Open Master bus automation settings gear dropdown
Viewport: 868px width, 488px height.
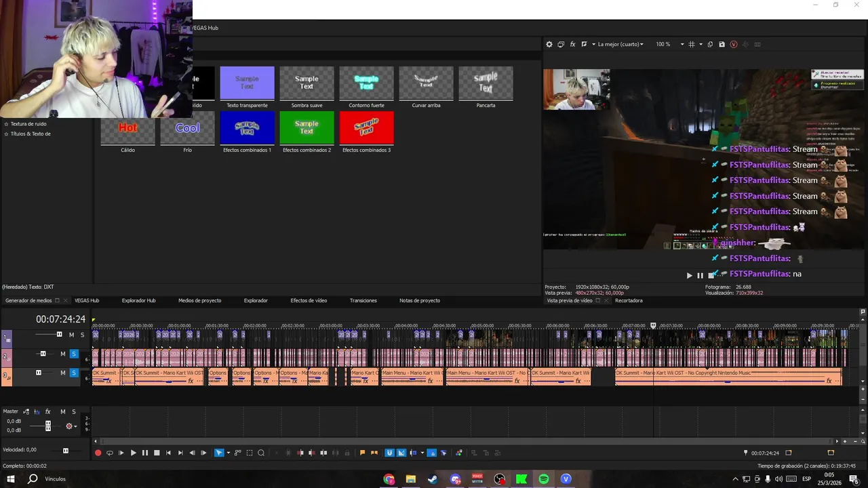click(x=71, y=426)
